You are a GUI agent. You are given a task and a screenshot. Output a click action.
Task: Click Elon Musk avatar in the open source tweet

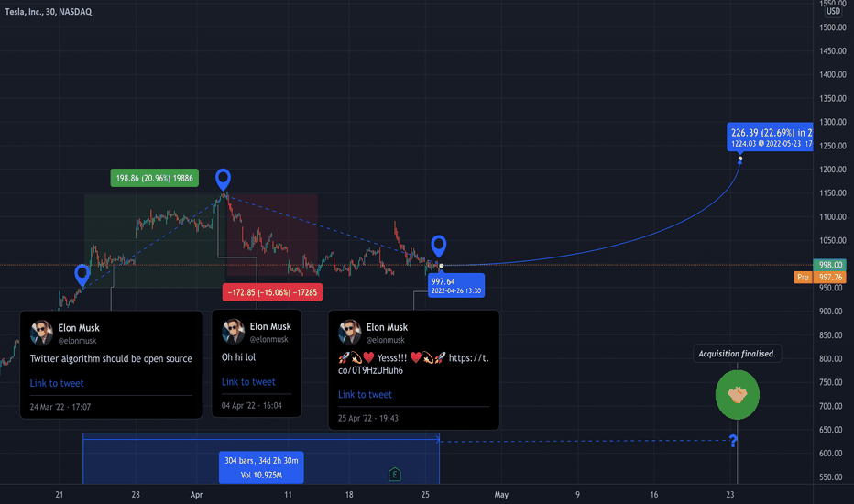point(41,333)
